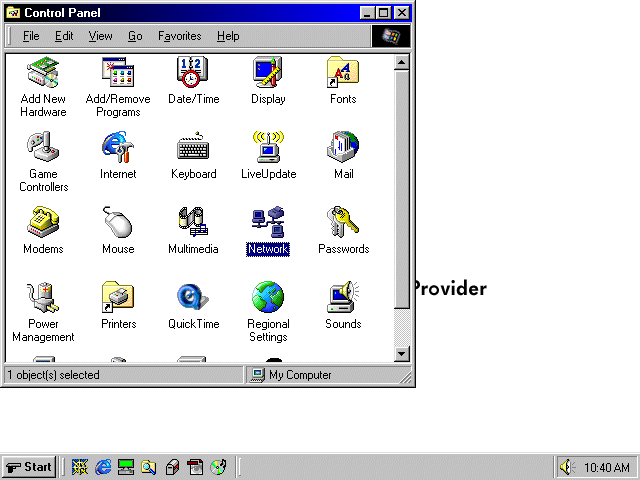Select the Add/Remove Programs icon
Viewport: 640px width, 480px height.
coord(118,72)
